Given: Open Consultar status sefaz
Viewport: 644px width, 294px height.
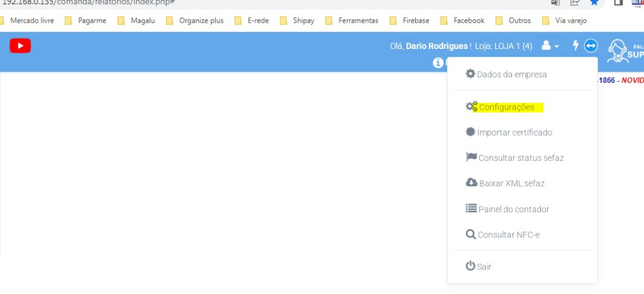Looking at the screenshot, I should pyautogui.click(x=520, y=158).
